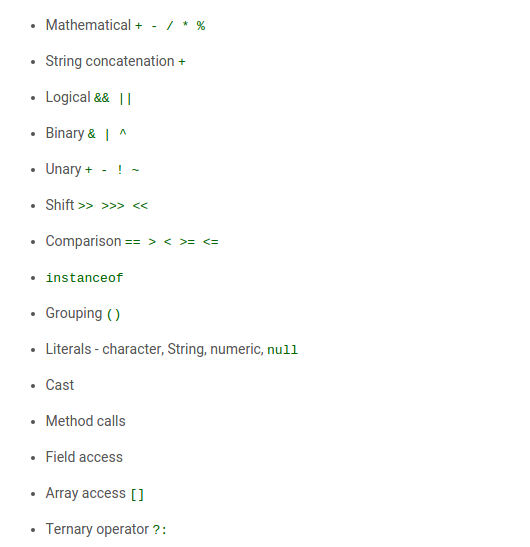Click the Unary tilde ~ operator
Screen dimensions: 530x547
coord(135,170)
